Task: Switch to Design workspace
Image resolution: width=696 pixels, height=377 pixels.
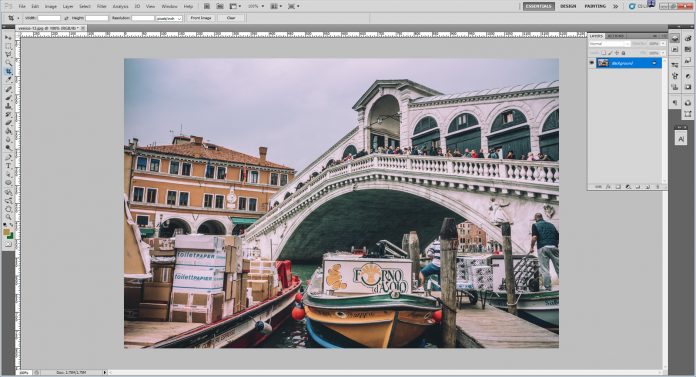Action: click(x=568, y=6)
